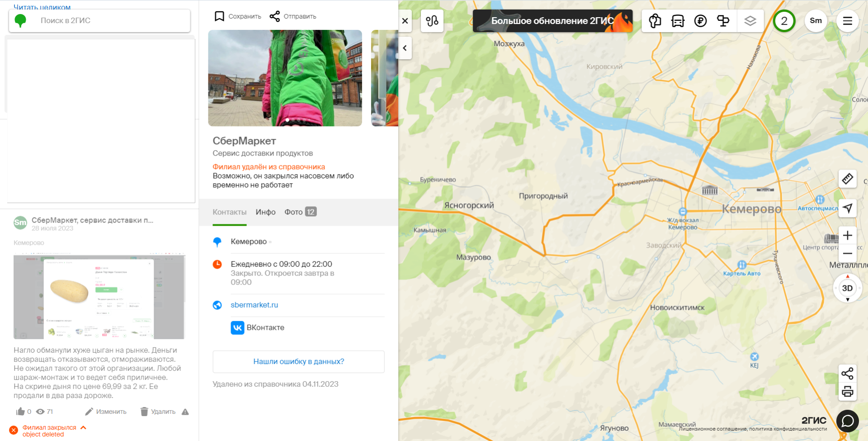Collapse the side panel with chevron

(x=405, y=48)
